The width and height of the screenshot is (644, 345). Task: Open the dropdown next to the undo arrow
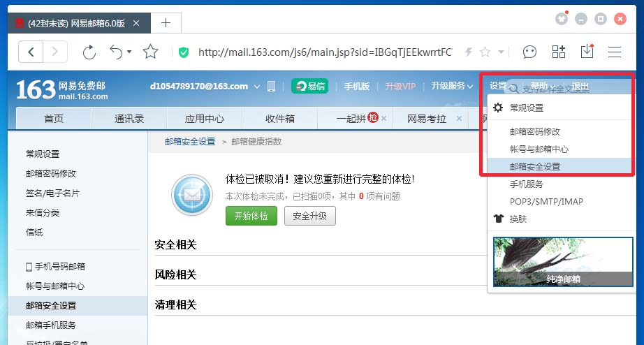[129, 52]
